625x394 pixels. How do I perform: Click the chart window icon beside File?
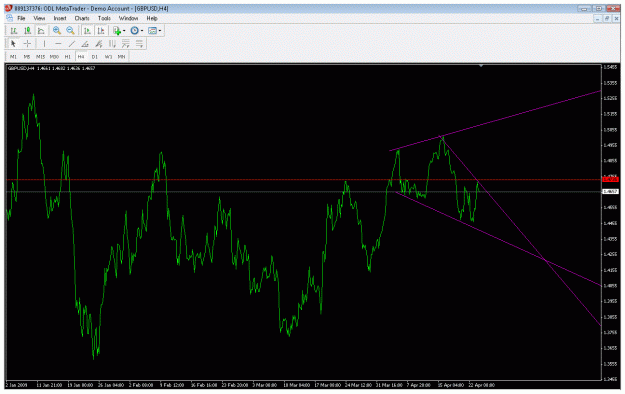[x=9, y=18]
